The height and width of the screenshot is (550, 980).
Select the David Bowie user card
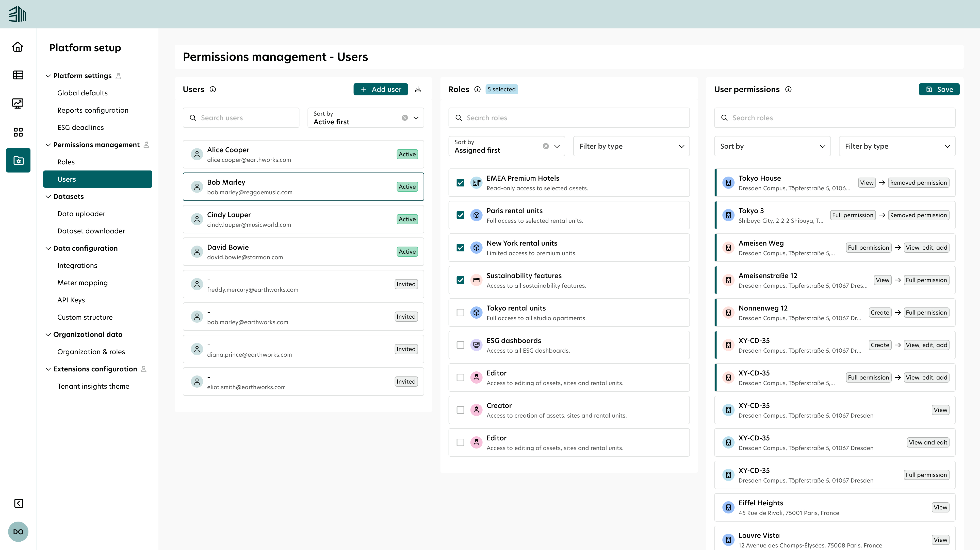[x=303, y=252]
